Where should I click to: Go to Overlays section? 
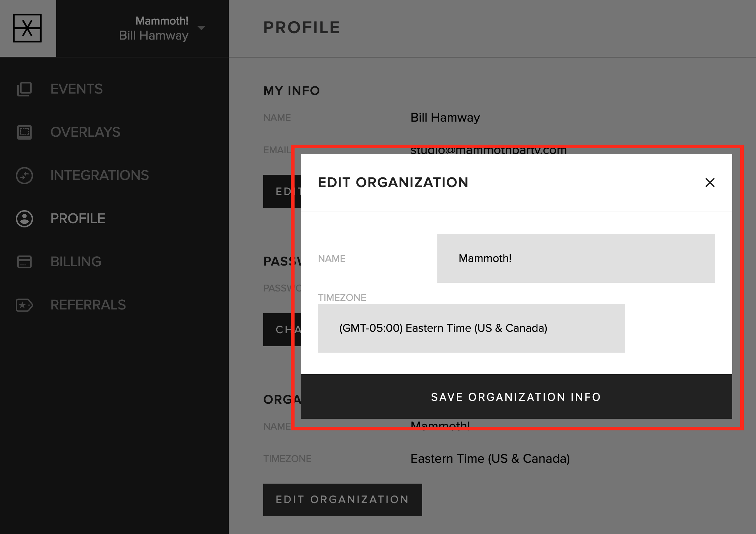tap(85, 132)
